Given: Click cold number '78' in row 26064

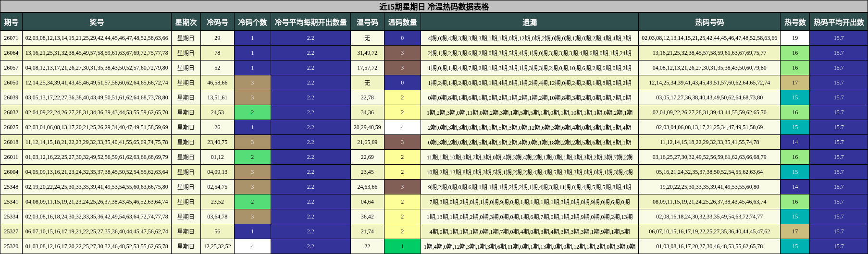Looking at the screenshot, I should tap(217, 53).
